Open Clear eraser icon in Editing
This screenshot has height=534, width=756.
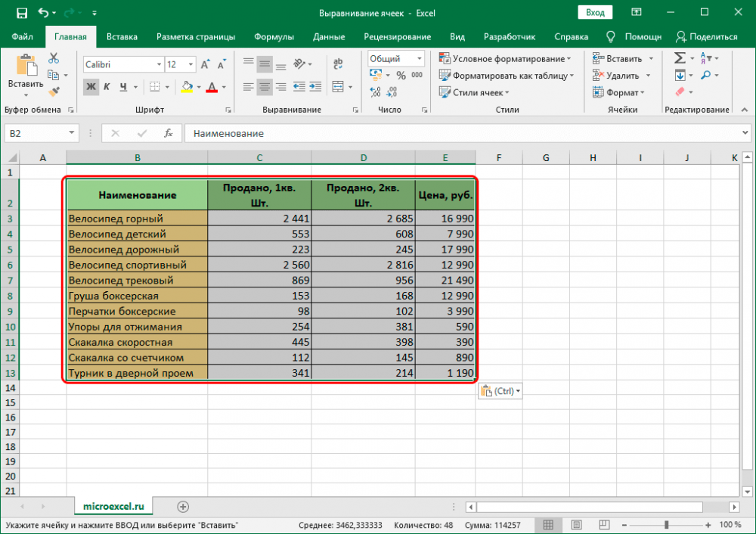click(680, 92)
